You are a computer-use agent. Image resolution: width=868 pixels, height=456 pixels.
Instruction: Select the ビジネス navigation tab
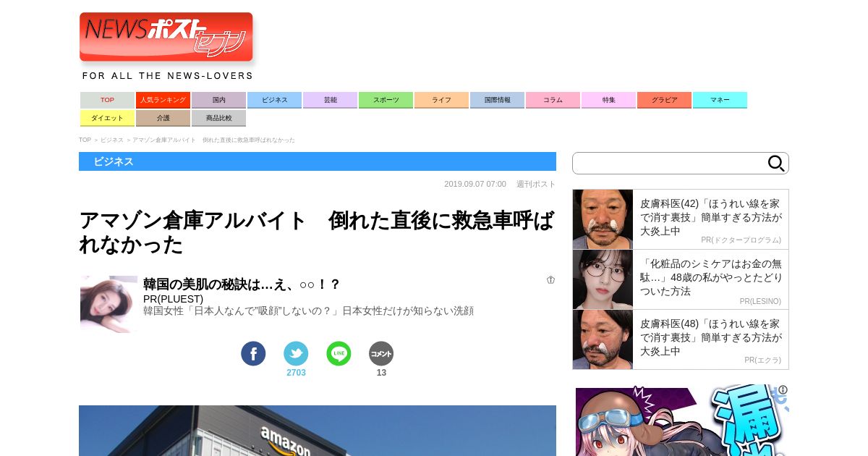[274, 100]
